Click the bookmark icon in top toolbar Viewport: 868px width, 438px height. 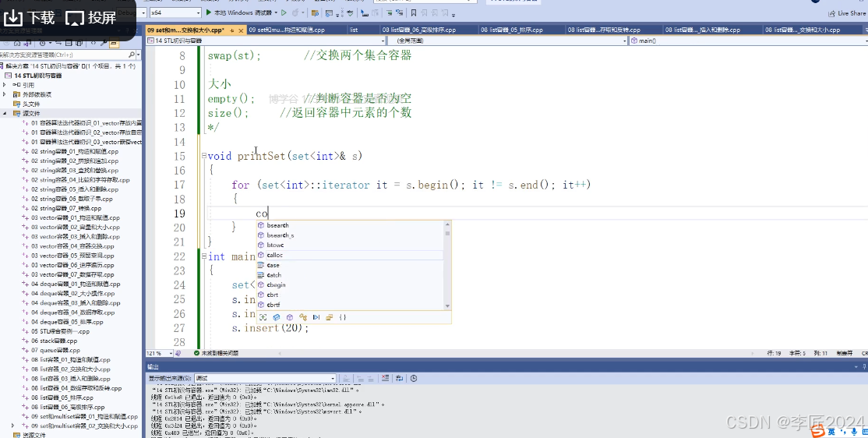(414, 12)
